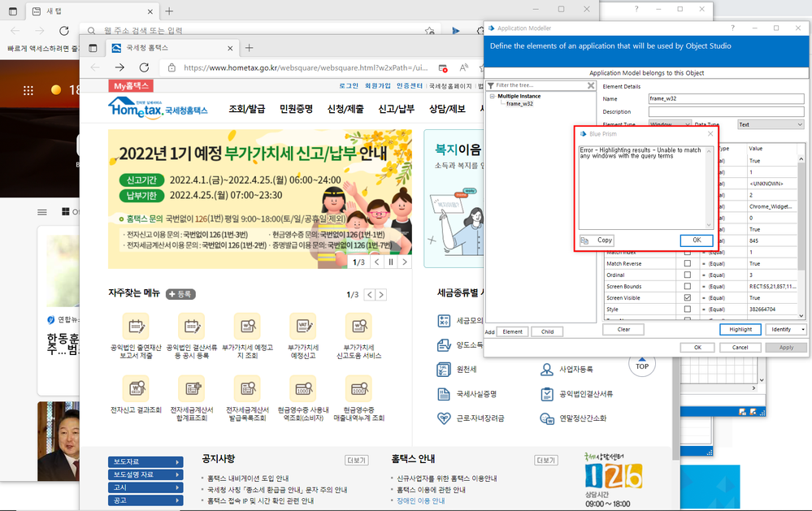
Task: Switch to the 국세청 홈택스 browser tab
Action: (172, 48)
